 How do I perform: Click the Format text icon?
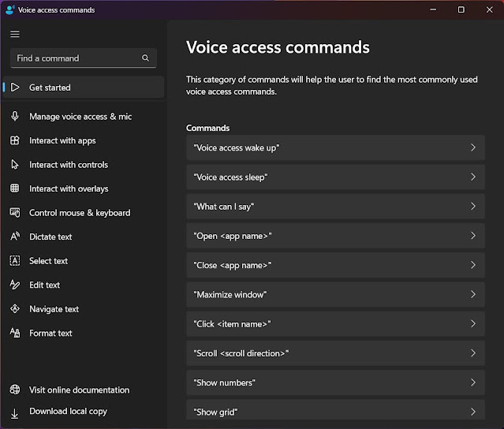(14, 333)
